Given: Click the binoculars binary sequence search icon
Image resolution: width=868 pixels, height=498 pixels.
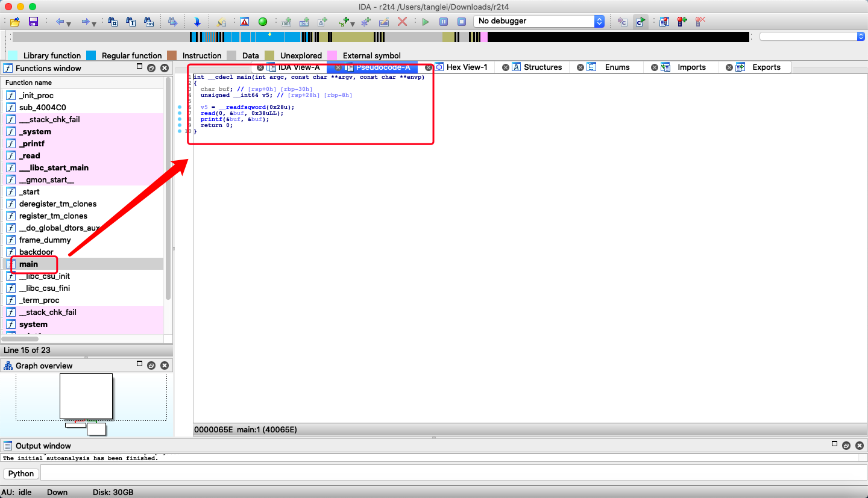Looking at the screenshot, I should click(x=149, y=22).
